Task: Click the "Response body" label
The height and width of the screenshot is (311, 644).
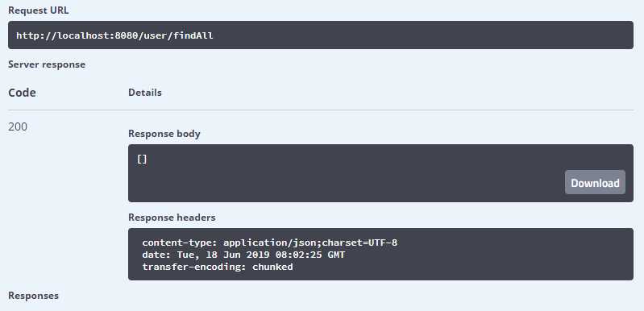Action: [x=164, y=134]
